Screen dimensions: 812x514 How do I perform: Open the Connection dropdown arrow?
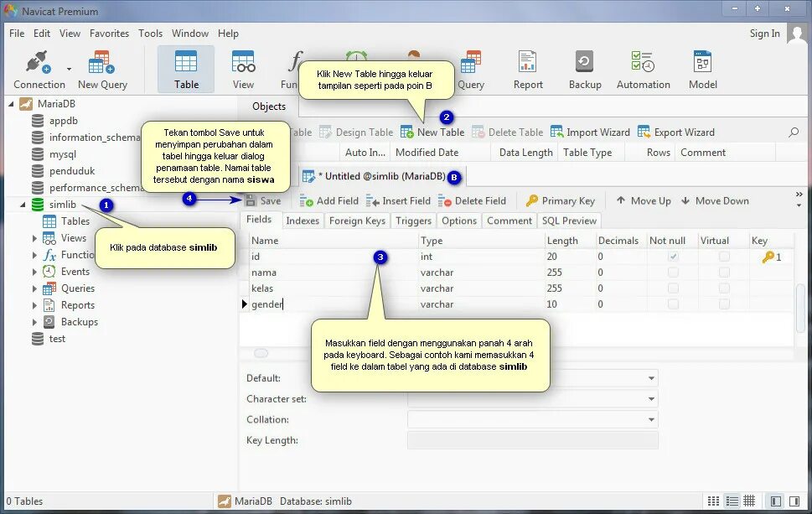[69, 69]
